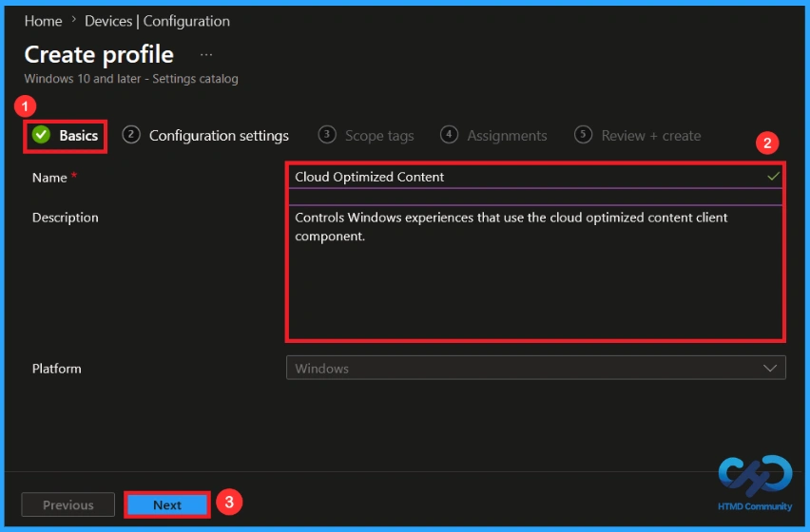The image size is (810, 532).
Task: Click the Next button
Action: click(x=167, y=504)
